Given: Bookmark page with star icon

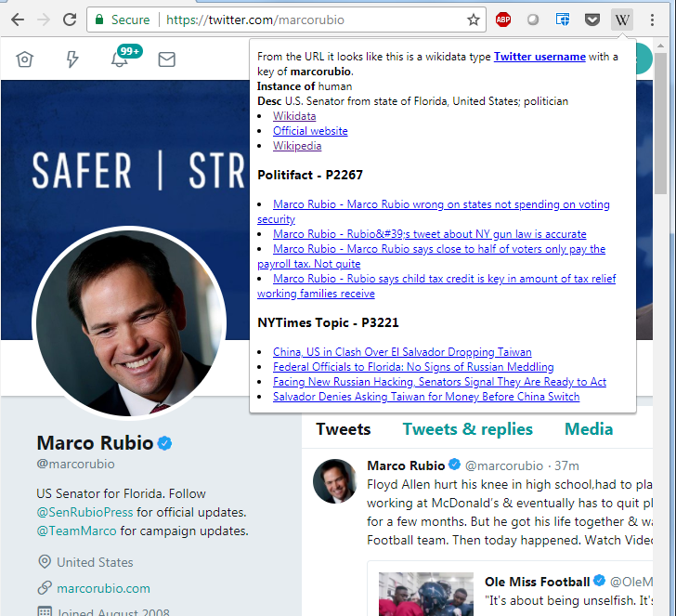Looking at the screenshot, I should 474,20.
